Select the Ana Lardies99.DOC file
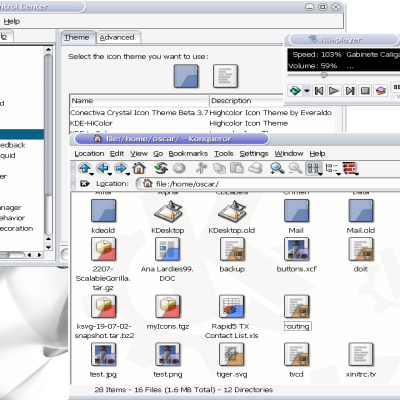Screen dimensions: 400x400 pos(167,259)
